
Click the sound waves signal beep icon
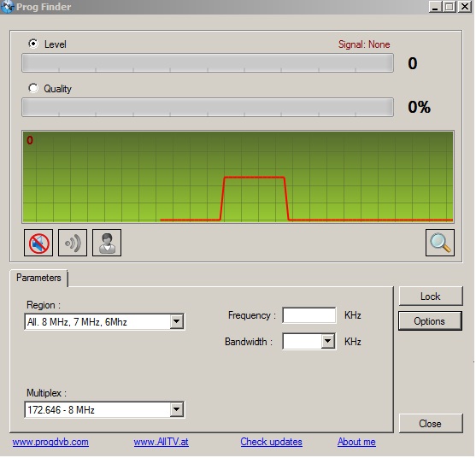(x=73, y=244)
